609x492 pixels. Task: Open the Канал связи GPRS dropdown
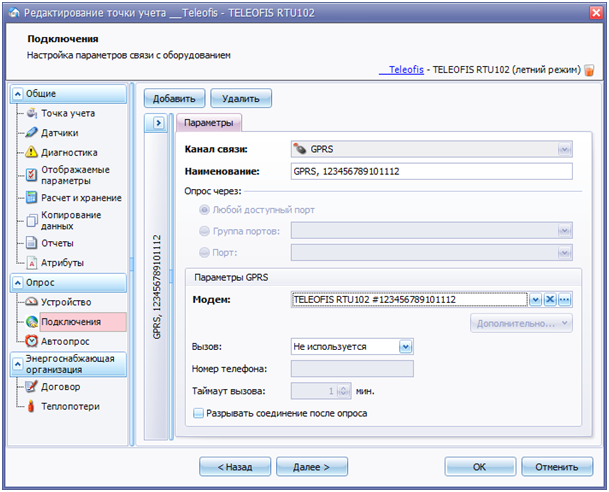(564, 150)
